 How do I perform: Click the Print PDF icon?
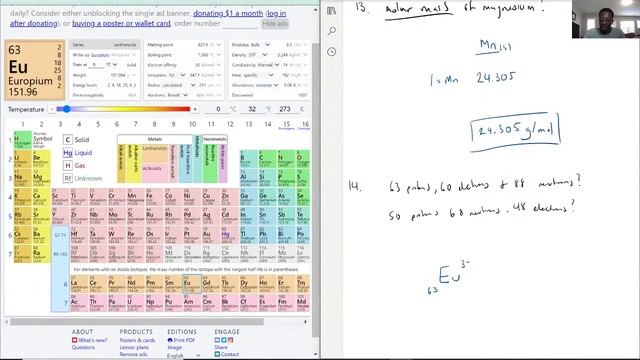[170, 340]
